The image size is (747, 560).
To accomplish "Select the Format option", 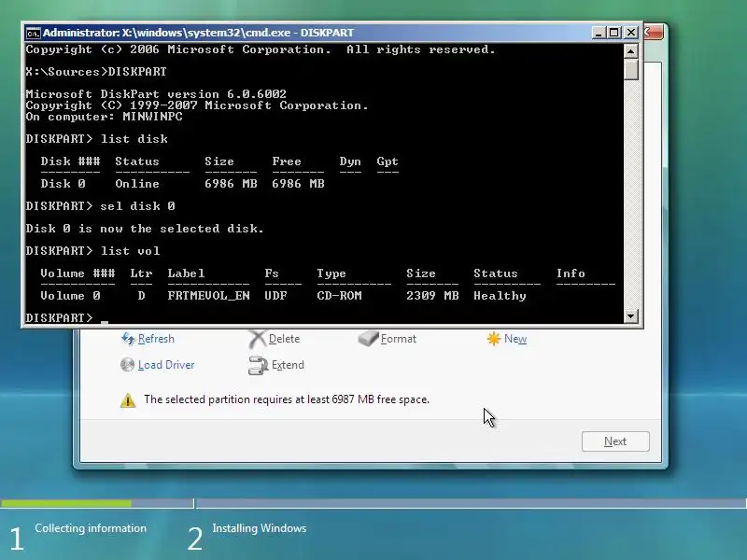I will [x=399, y=339].
